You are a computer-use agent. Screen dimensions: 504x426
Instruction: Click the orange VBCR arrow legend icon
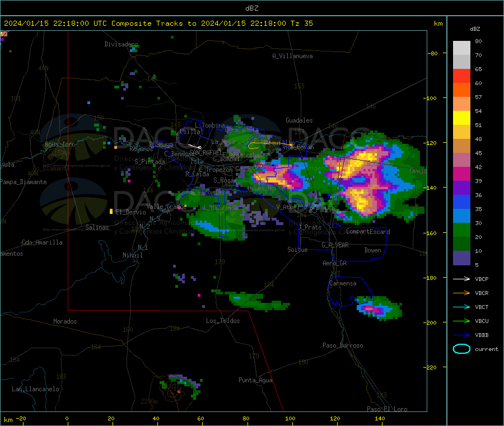[x=461, y=293]
